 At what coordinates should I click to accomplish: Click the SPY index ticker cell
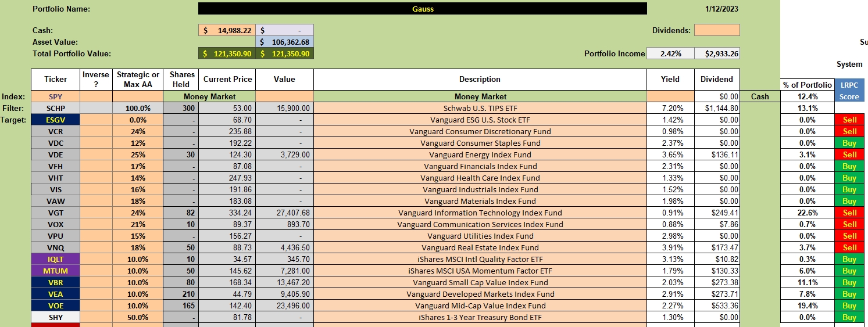pos(56,96)
